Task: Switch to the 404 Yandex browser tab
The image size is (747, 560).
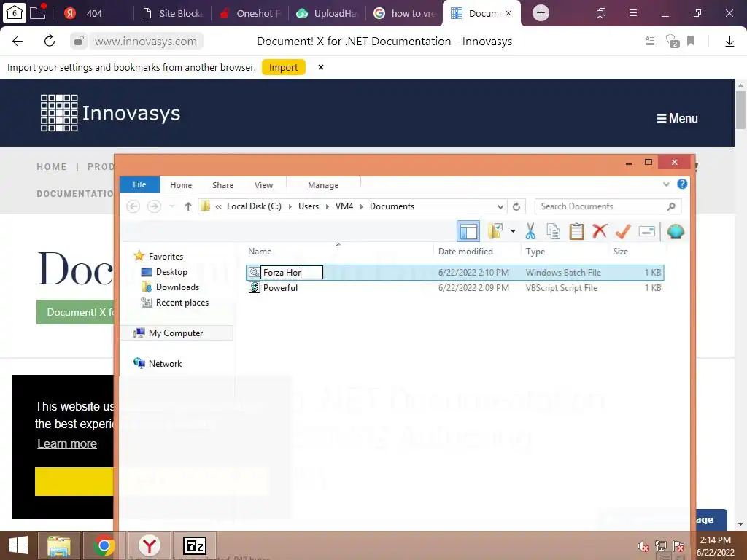Action: click(x=94, y=13)
